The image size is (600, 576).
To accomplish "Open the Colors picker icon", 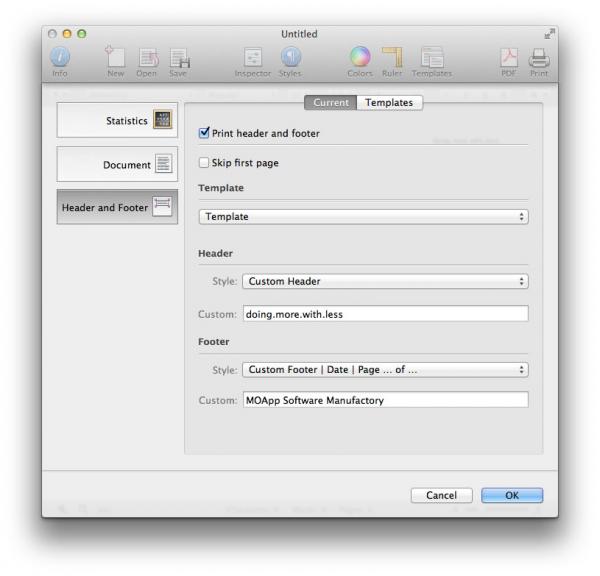I will pyautogui.click(x=359, y=58).
